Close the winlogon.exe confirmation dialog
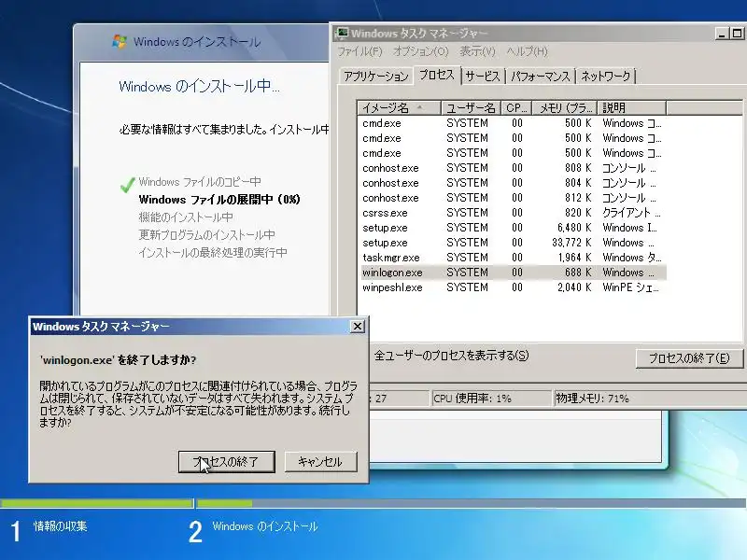Viewport: 747px width, 560px height. [357, 326]
